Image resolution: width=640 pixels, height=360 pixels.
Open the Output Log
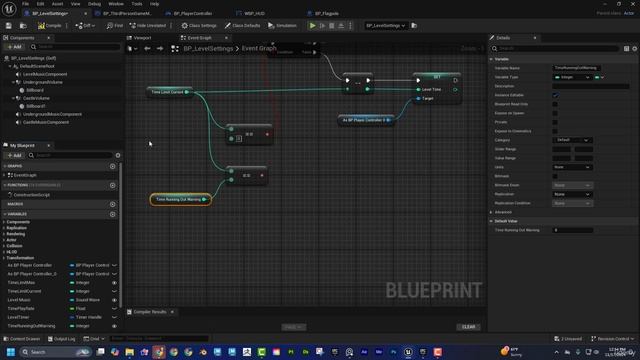[62, 339]
